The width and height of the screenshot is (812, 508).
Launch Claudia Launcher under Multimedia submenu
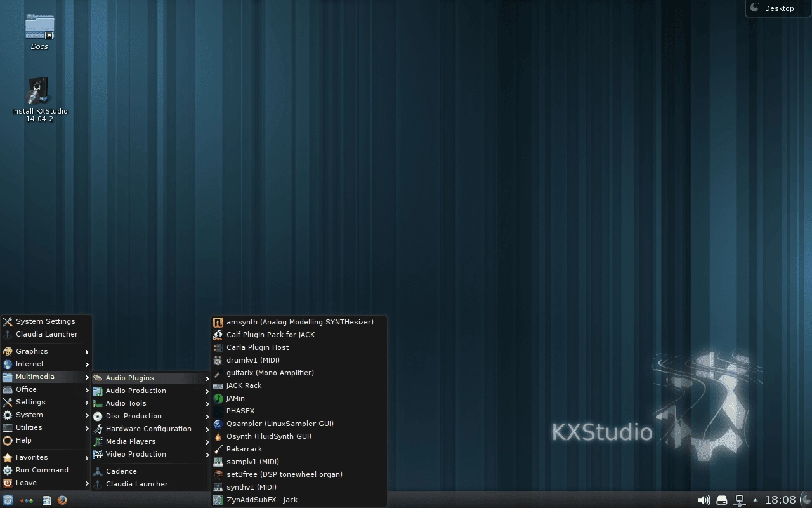[151, 484]
